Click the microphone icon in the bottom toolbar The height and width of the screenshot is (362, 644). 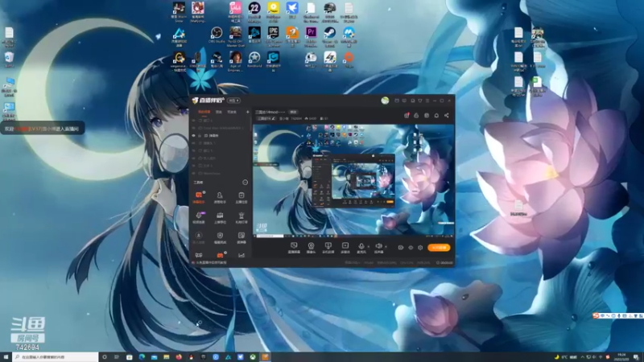click(361, 248)
